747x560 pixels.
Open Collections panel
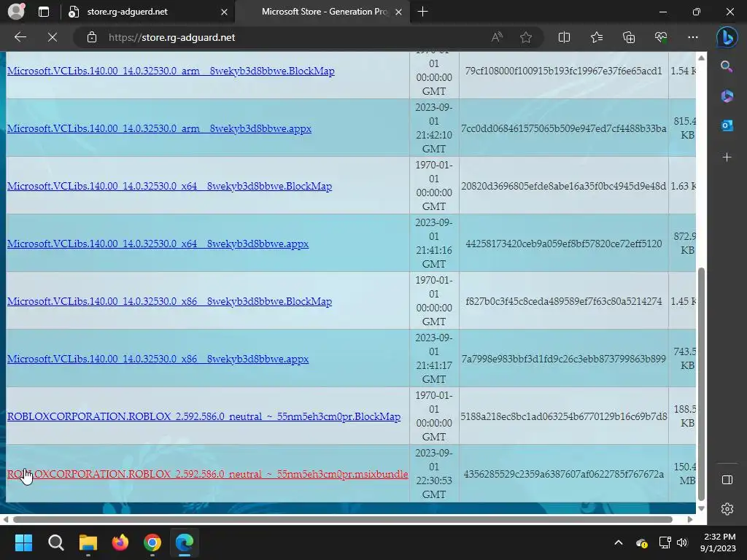click(x=629, y=37)
